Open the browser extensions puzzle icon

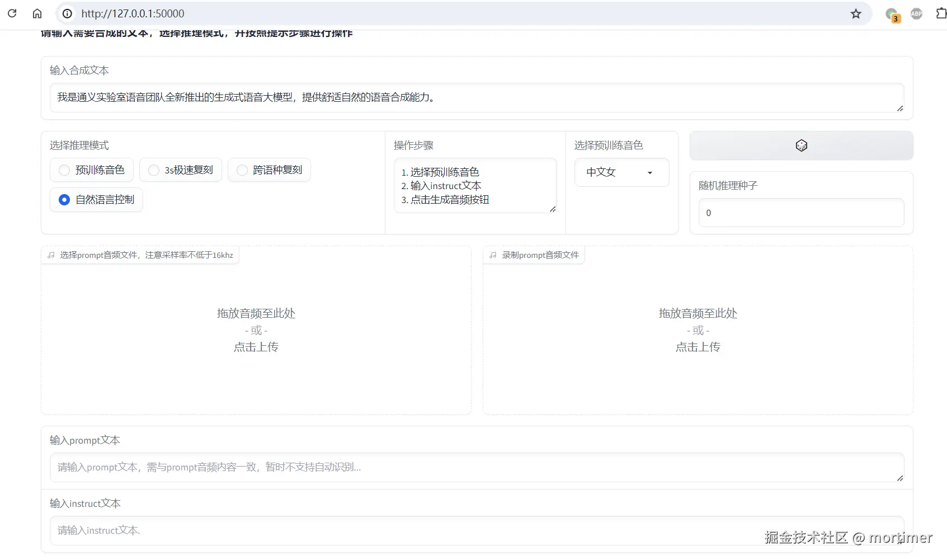[941, 13]
